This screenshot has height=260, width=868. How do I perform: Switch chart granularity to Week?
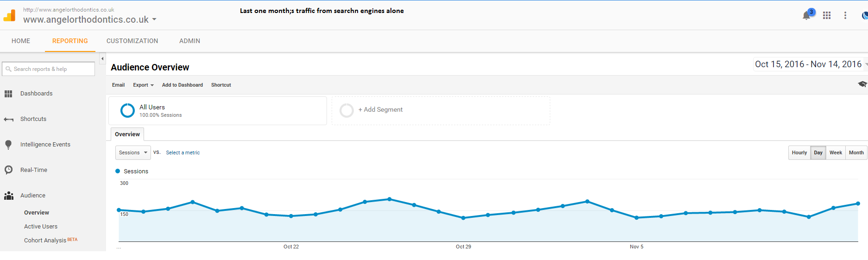(x=836, y=152)
